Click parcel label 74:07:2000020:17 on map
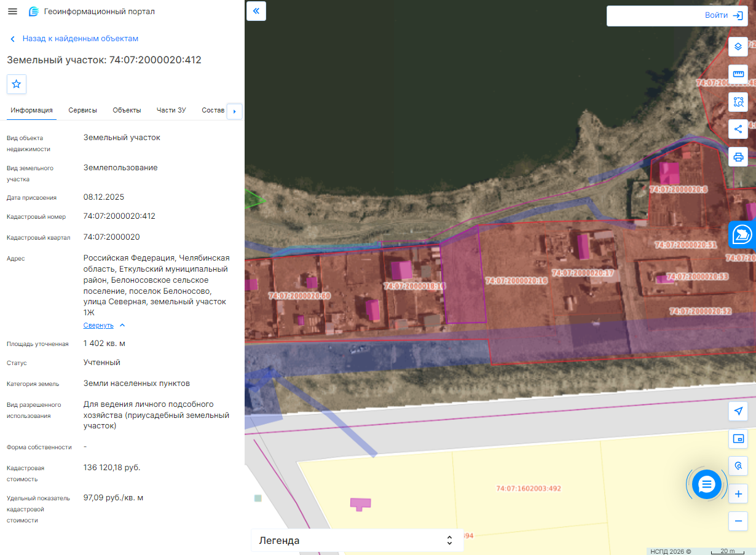The height and width of the screenshot is (555, 756). click(x=583, y=272)
